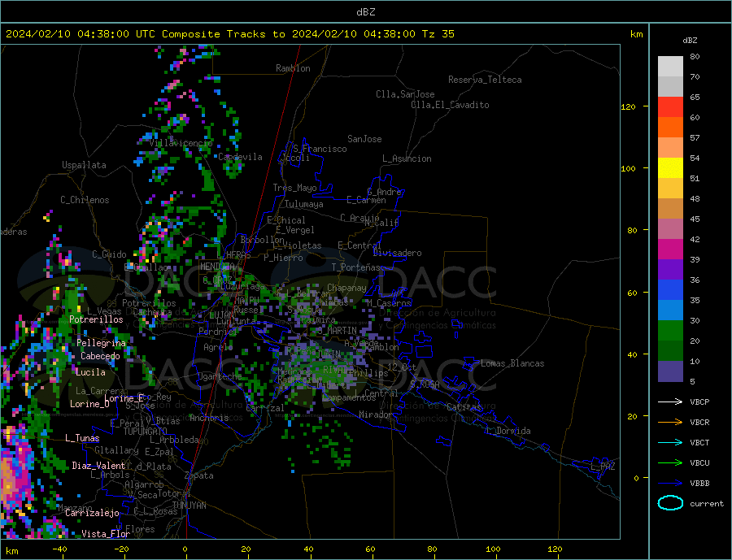Select the royal blue 35–36 dBZ swatch
This screenshot has width=732, height=560.
[x=670, y=290]
